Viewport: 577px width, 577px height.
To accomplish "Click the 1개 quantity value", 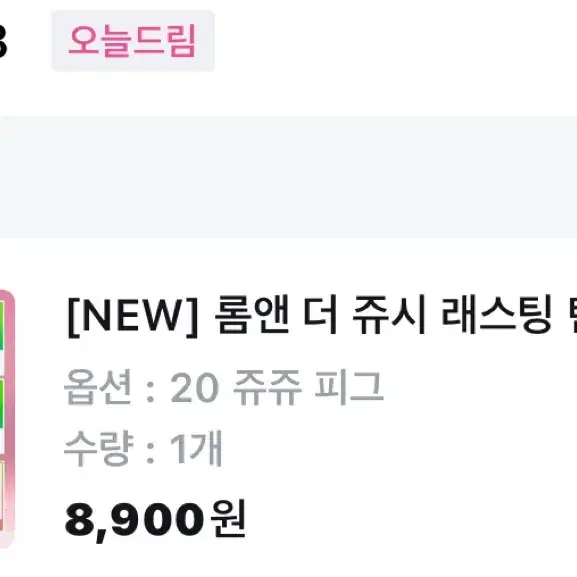I will (x=196, y=448).
